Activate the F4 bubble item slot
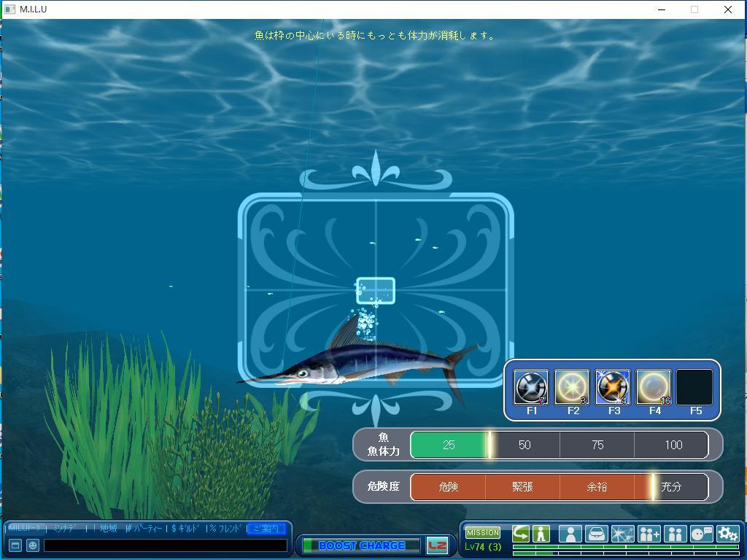Screen dimensions: 747x560 click(x=654, y=386)
